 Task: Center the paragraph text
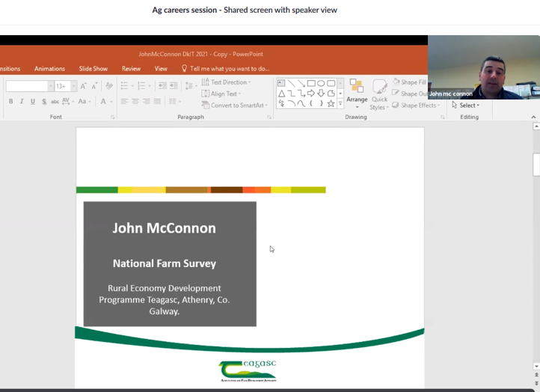coord(135,101)
